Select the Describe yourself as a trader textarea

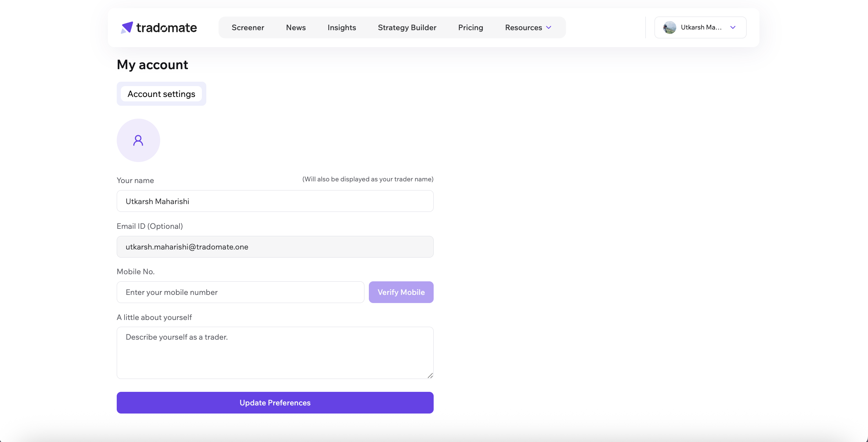(275, 353)
